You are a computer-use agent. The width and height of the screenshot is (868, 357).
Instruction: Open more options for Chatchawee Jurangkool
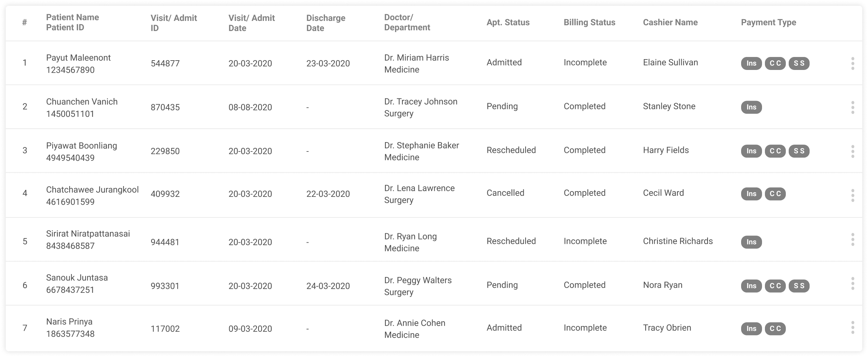point(852,195)
